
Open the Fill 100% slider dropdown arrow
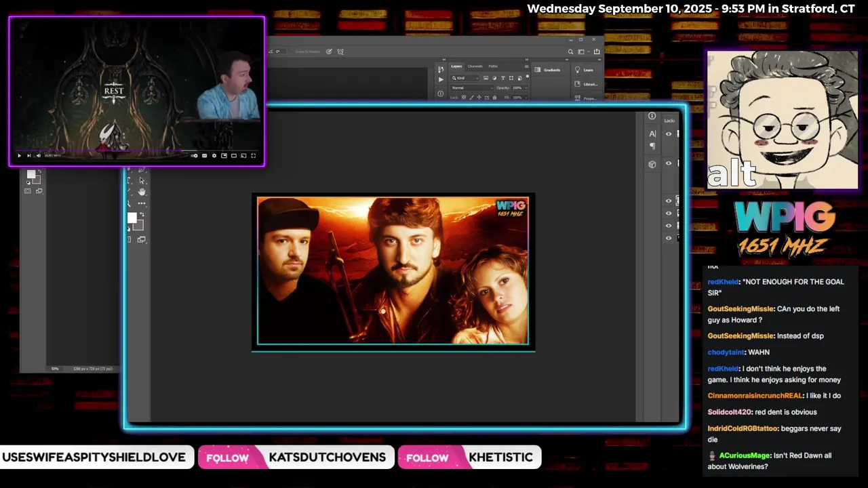(526, 98)
